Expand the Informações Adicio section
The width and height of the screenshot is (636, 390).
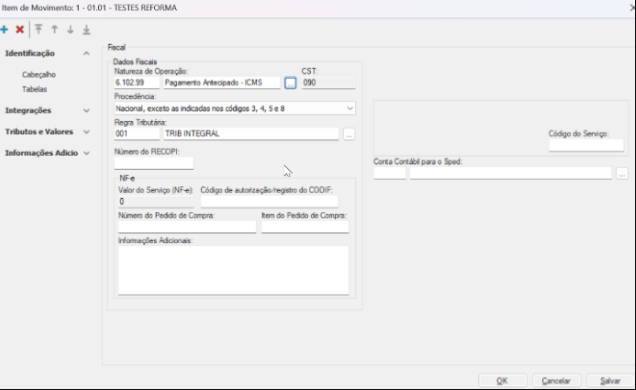coord(86,153)
